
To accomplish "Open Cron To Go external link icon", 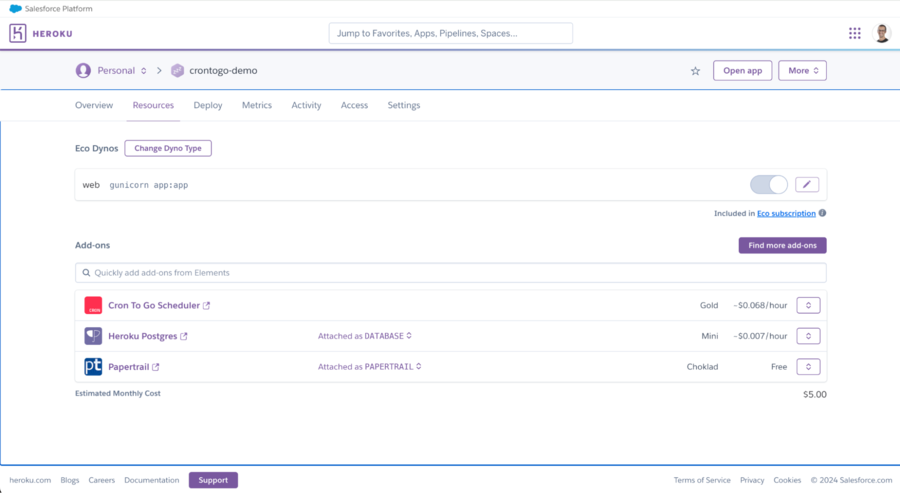I will (207, 305).
